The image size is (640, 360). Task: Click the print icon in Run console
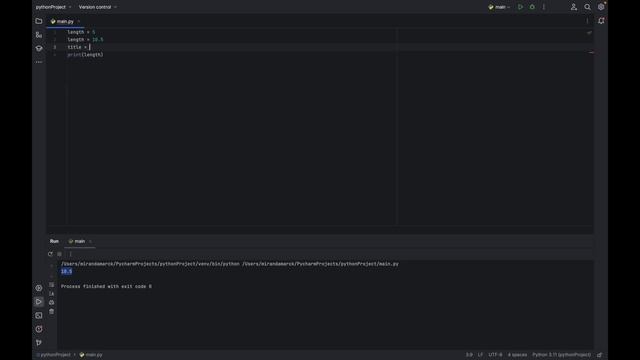51,302
